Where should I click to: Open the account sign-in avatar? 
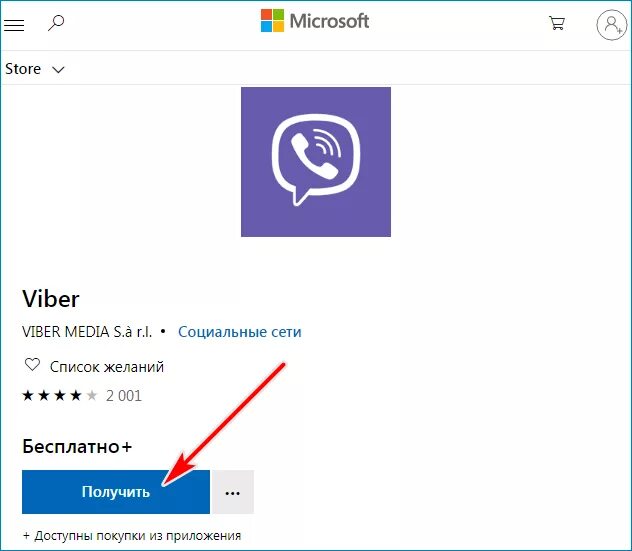point(611,25)
